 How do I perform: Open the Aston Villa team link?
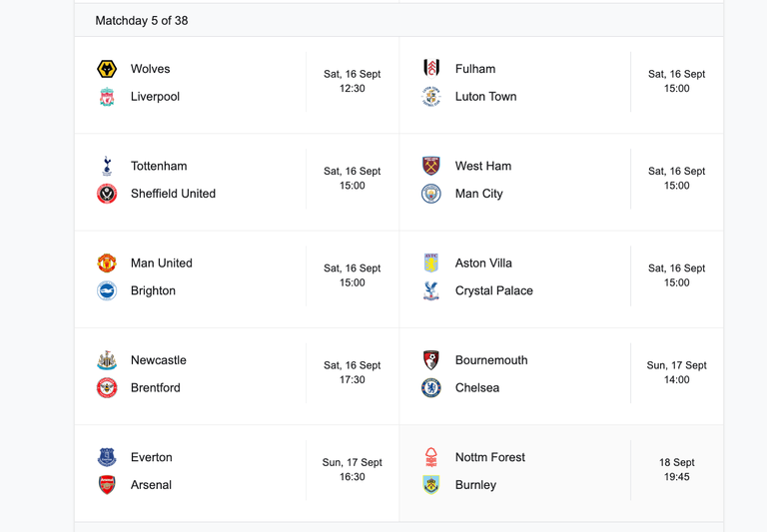click(483, 264)
